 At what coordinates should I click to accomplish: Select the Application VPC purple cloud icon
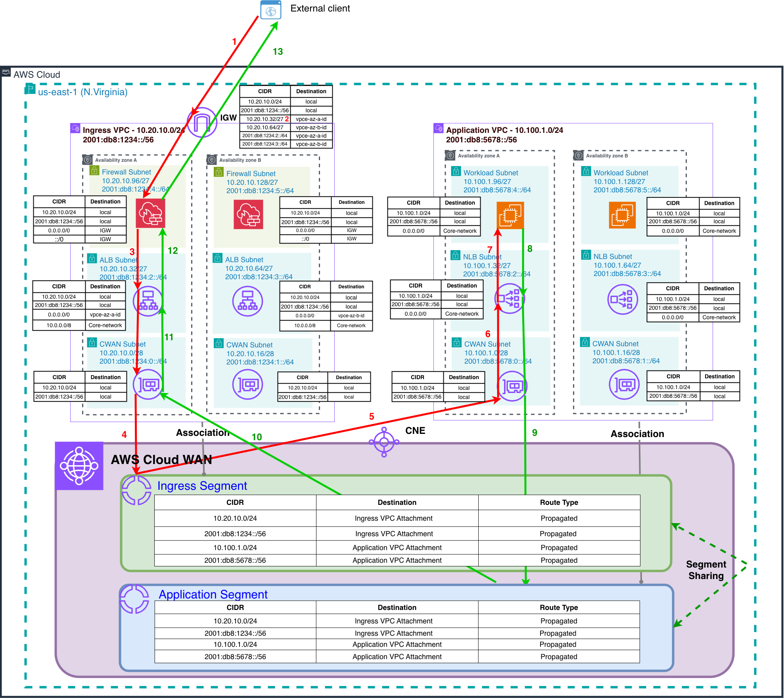point(438,128)
